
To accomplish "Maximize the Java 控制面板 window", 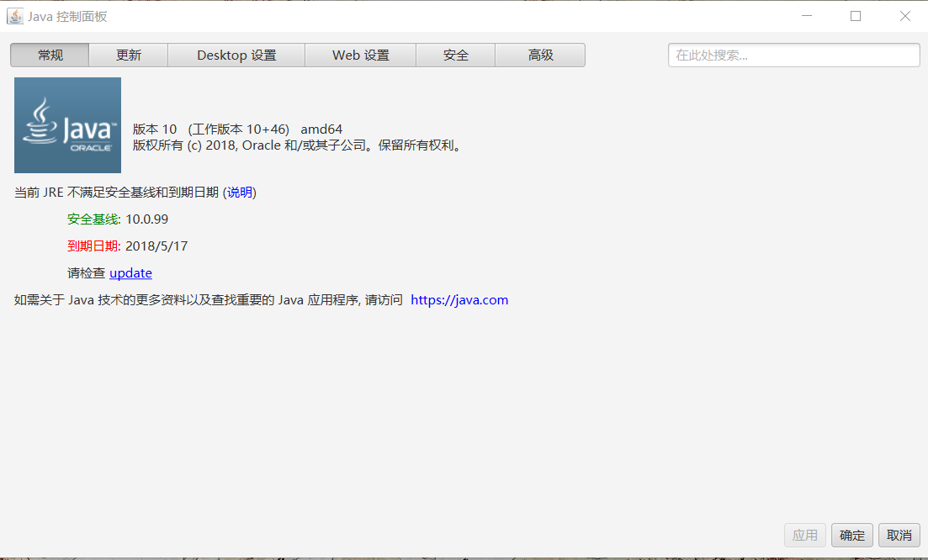I will tap(855, 16).
